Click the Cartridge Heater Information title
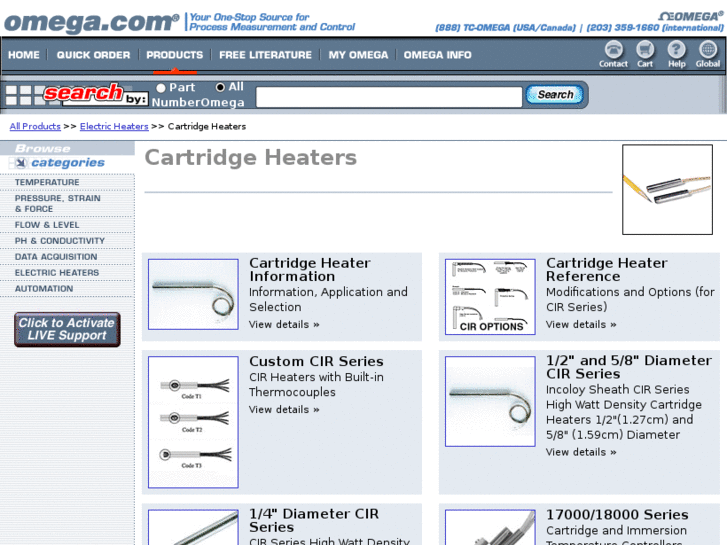 309,269
